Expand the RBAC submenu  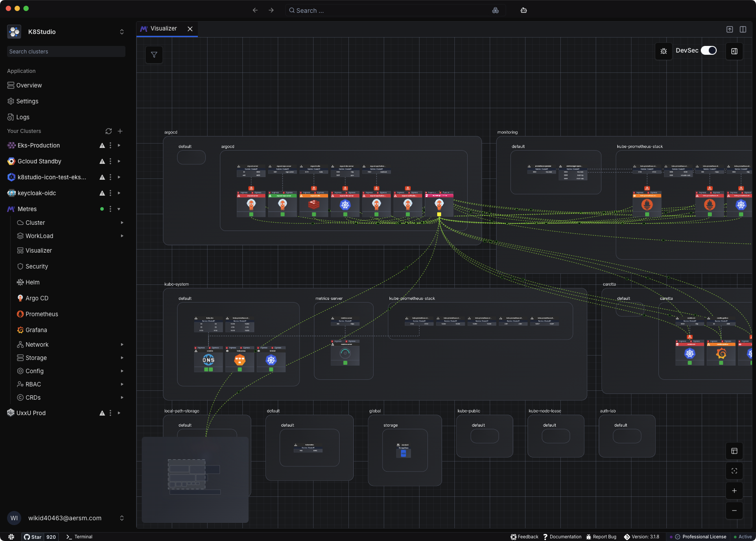[122, 384]
